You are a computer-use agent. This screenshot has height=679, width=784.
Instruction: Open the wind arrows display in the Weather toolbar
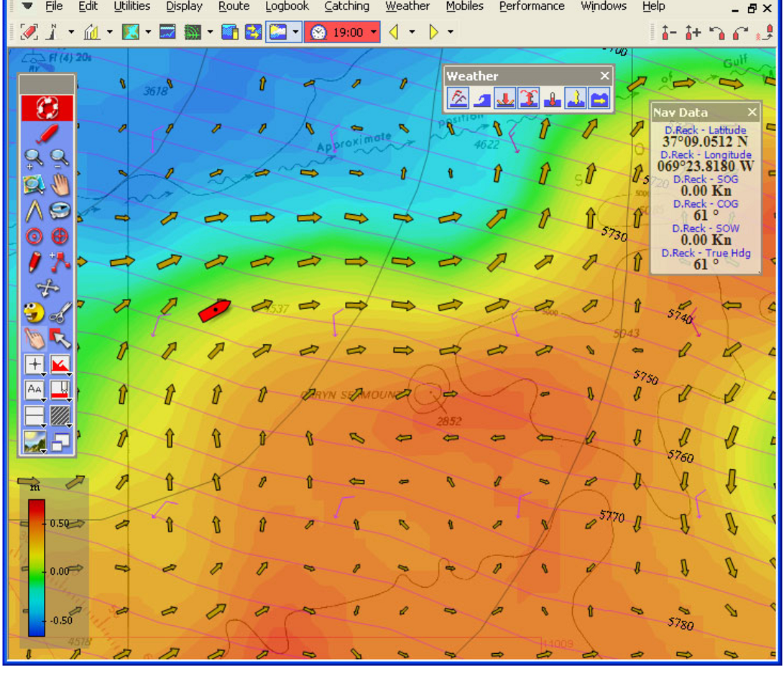[458, 98]
